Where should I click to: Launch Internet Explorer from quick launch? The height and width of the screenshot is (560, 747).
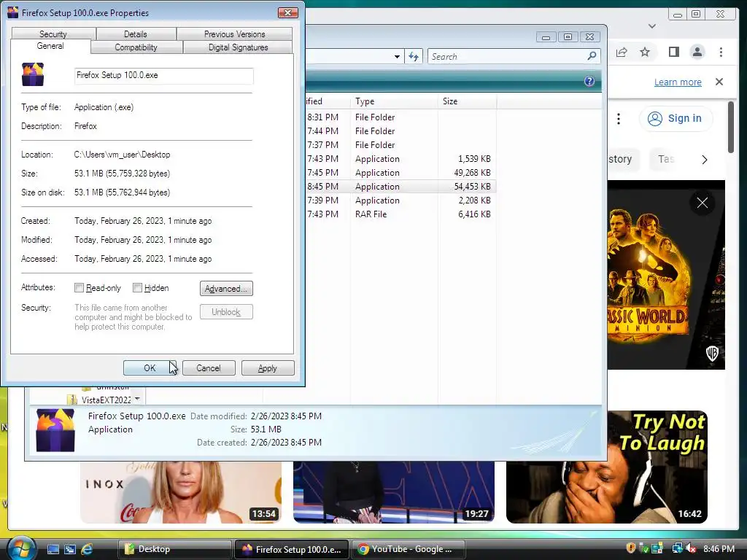tap(87, 549)
